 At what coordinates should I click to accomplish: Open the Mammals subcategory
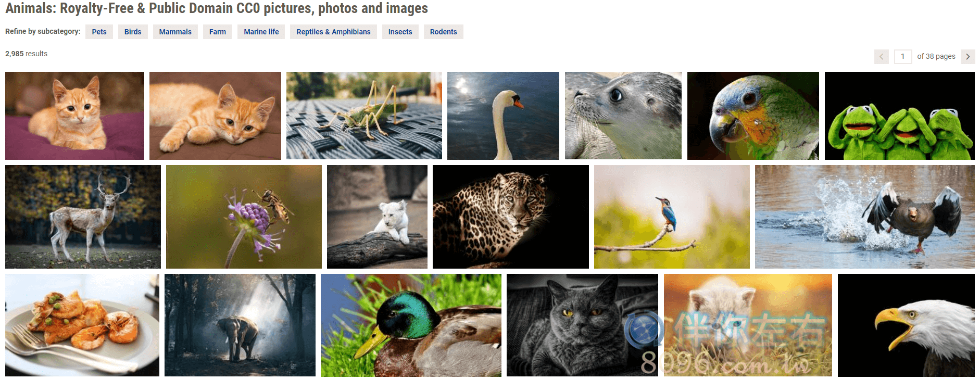(x=175, y=32)
